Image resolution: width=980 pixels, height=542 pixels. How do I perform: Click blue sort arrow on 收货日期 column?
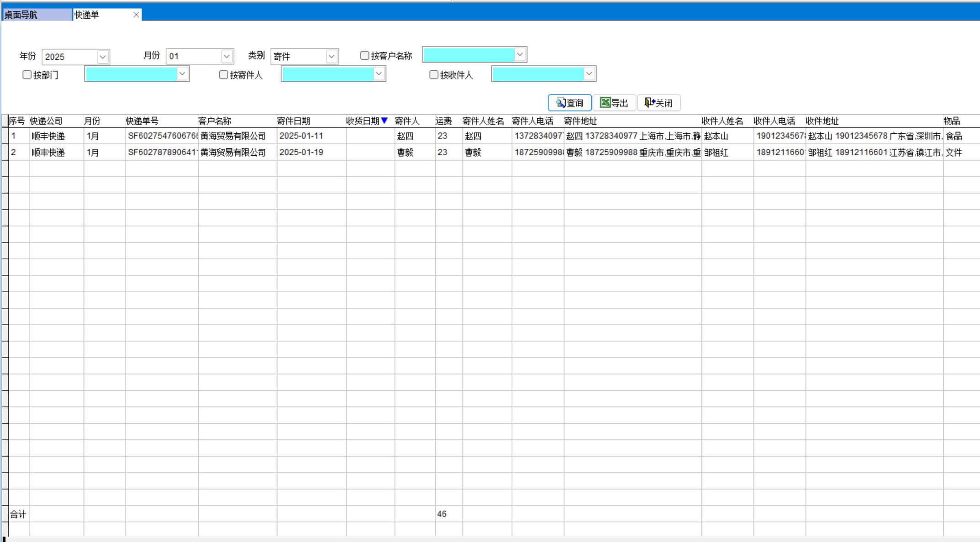[x=385, y=121]
